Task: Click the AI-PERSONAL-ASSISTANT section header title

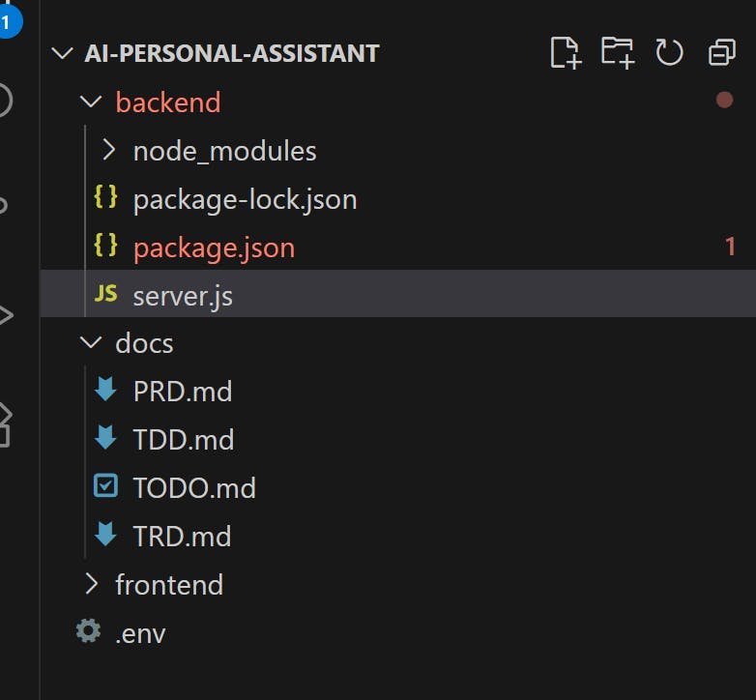Action: tap(232, 53)
